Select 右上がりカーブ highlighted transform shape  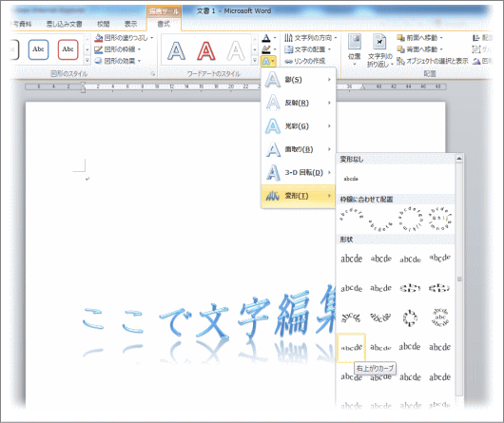click(x=351, y=348)
